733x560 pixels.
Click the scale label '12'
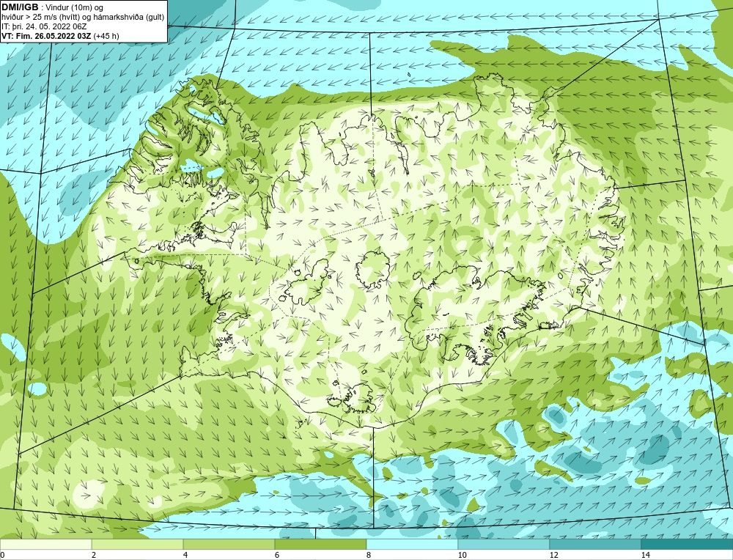pos(554,555)
